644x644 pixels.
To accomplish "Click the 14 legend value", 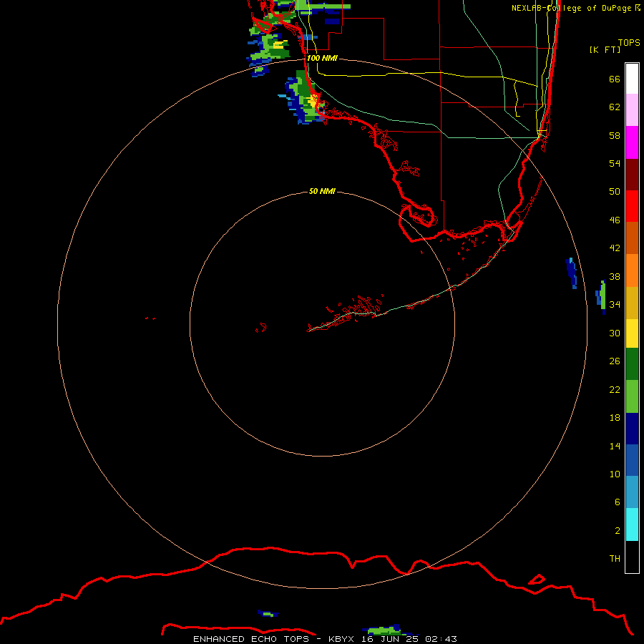I will tap(615, 446).
